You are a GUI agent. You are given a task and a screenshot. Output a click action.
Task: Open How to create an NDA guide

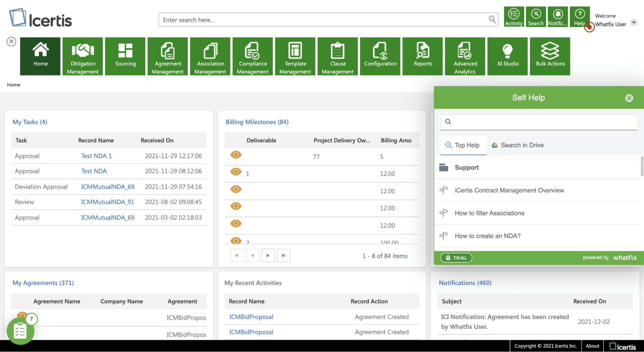[537, 236]
